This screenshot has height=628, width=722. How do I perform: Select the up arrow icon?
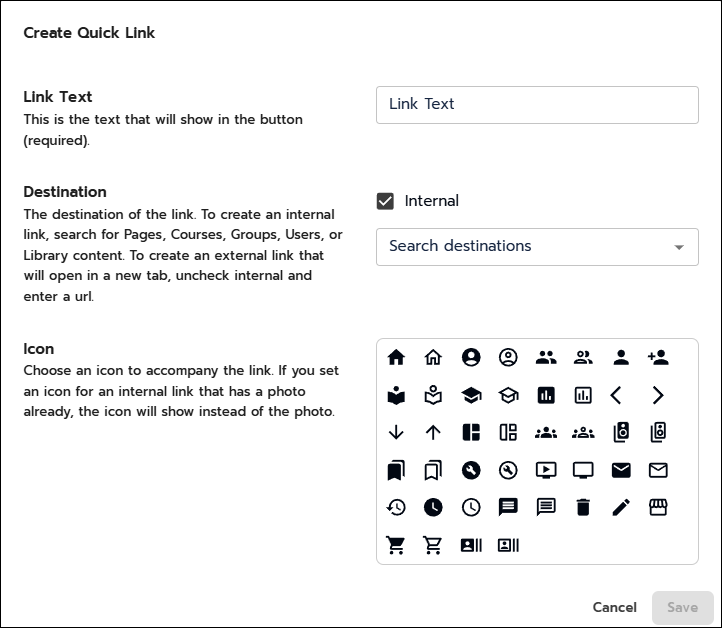[433, 432]
